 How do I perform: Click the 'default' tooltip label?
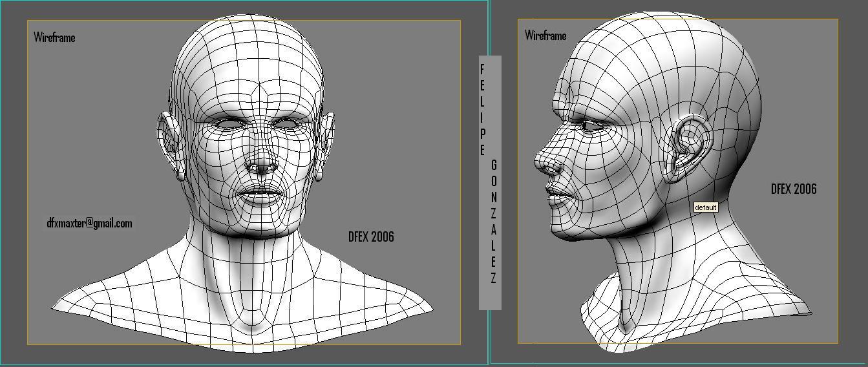point(706,207)
